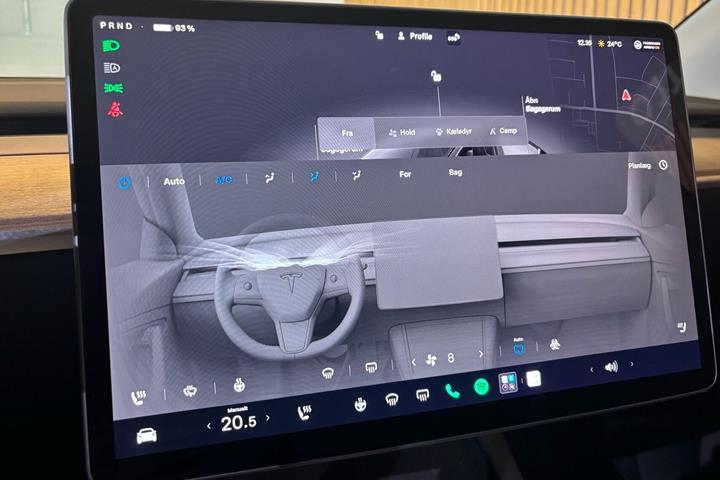Select the Fra climate mode
This screenshot has width=720, height=480.
point(347,133)
